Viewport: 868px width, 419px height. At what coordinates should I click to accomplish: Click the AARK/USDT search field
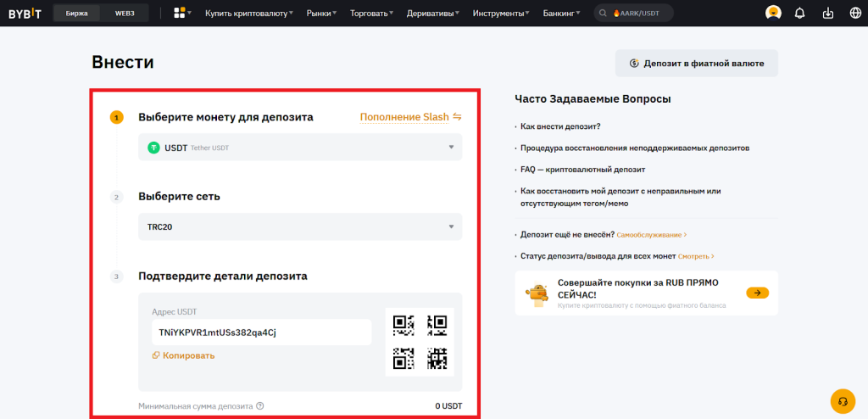click(x=633, y=13)
